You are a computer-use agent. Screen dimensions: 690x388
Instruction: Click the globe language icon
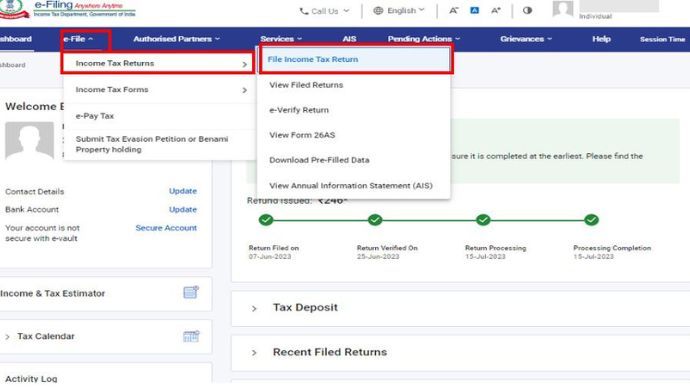click(x=378, y=11)
